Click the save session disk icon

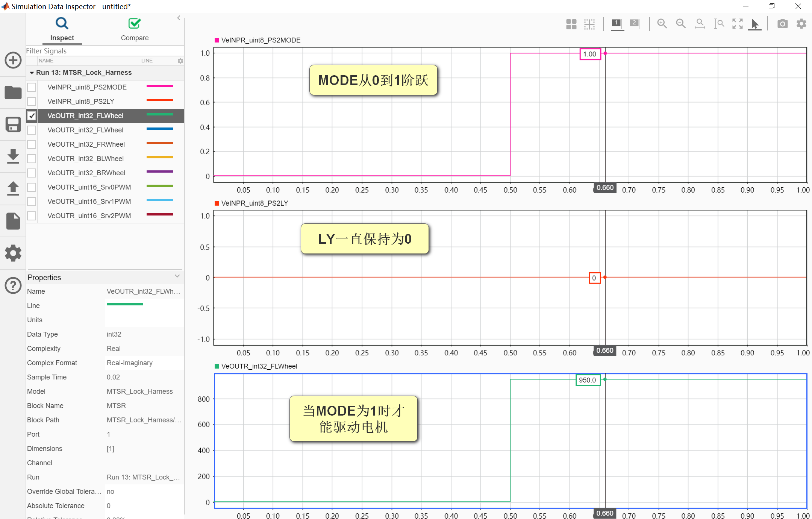[13, 124]
